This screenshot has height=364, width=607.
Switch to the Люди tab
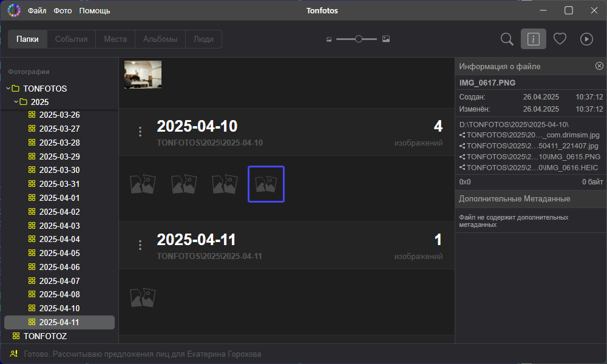coord(203,39)
